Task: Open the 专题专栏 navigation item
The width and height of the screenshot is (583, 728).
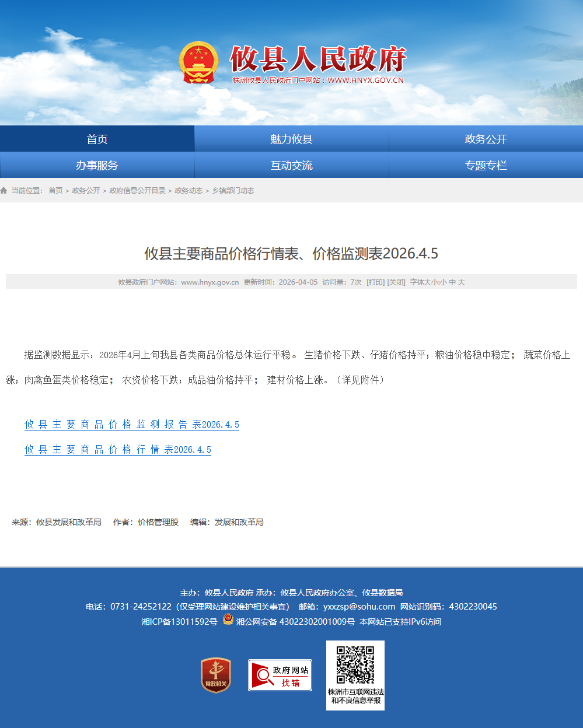Action: click(x=486, y=166)
